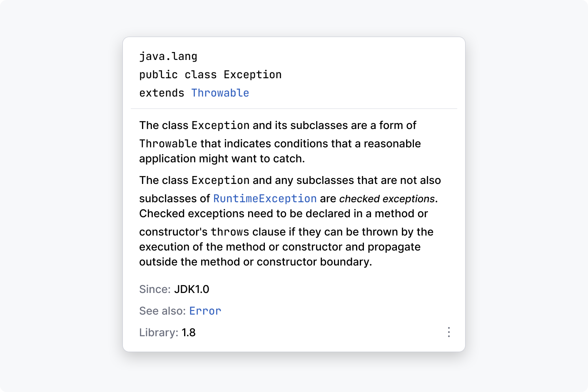This screenshot has height=392, width=588.
Task: Click the text "outside the method or constructor boundary."
Action: coord(255,262)
